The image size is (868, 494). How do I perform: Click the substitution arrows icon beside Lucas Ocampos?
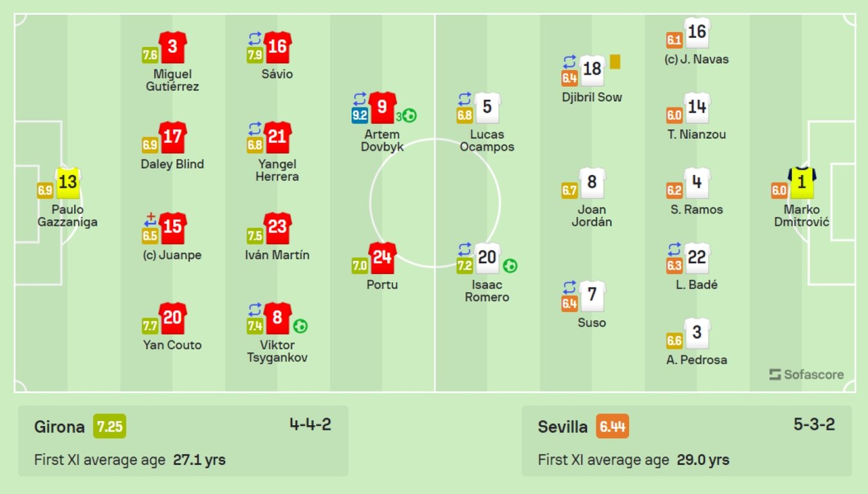465,100
